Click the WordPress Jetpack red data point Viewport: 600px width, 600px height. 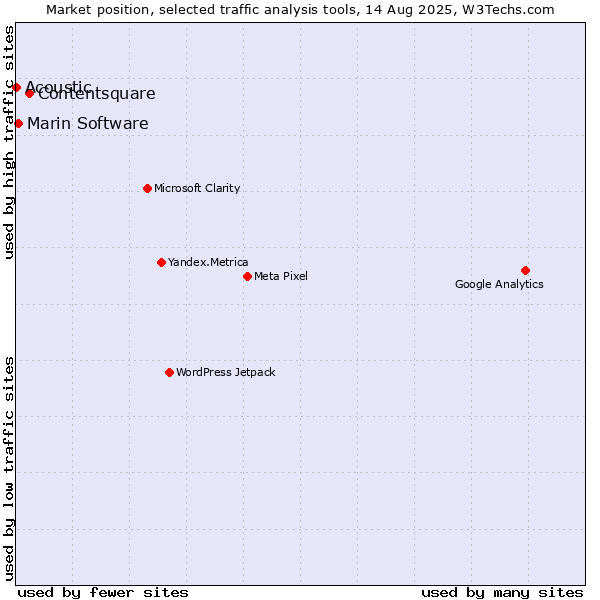[170, 372]
